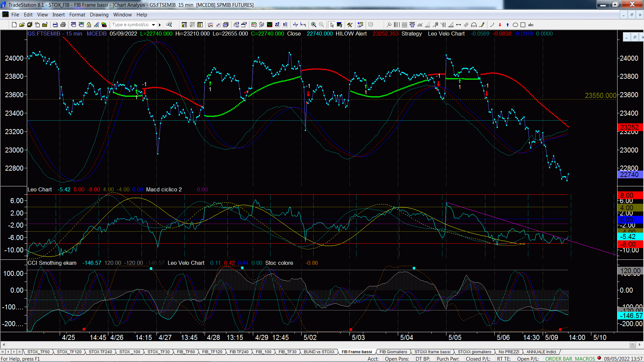Viewport: 644px width, 362px height.
Task: Switch to the BUND vs STOXX tab
Action: 319,352
